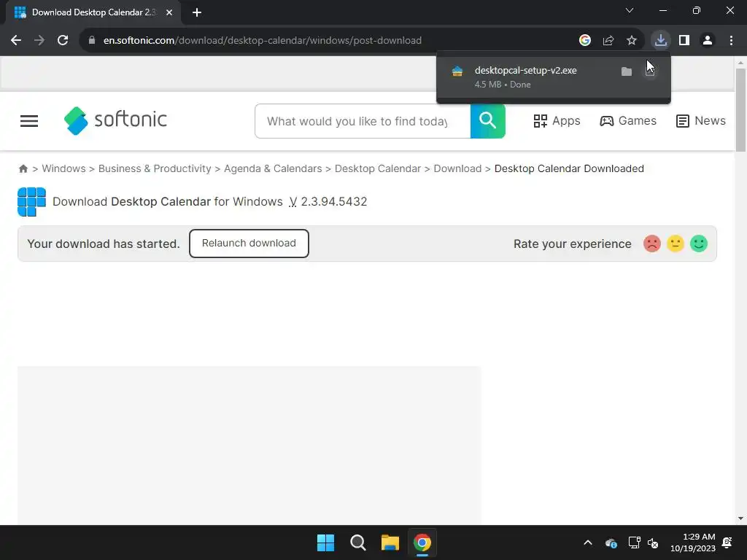Reload the current page

click(x=63, y=41)
